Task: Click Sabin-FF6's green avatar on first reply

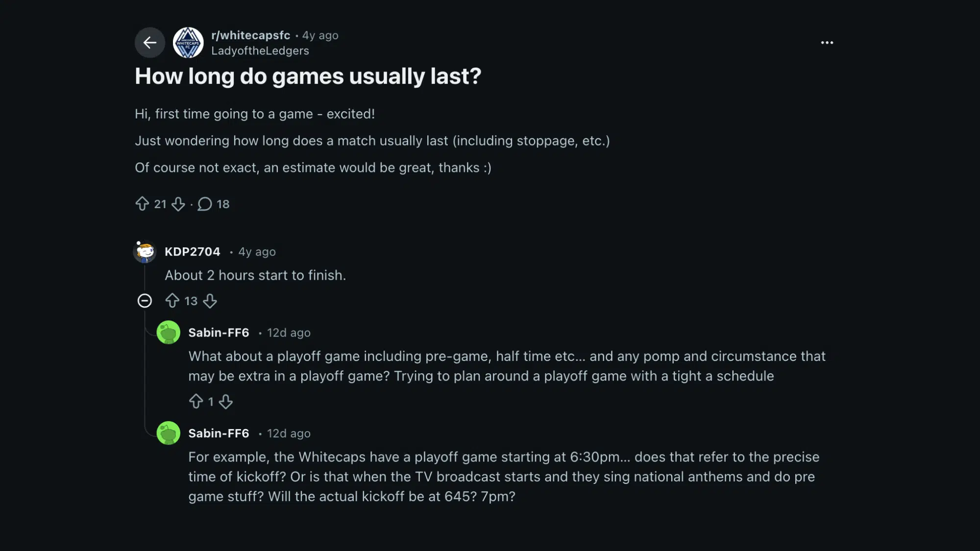Action: 168,333
